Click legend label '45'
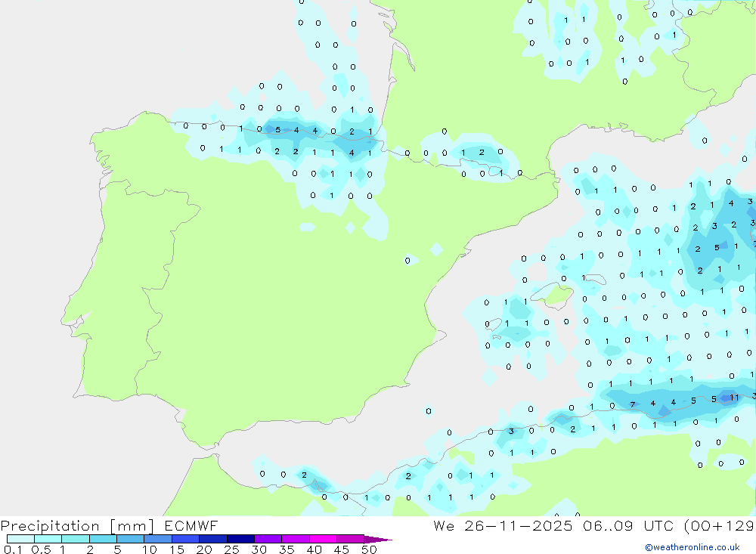 point(342,549)
